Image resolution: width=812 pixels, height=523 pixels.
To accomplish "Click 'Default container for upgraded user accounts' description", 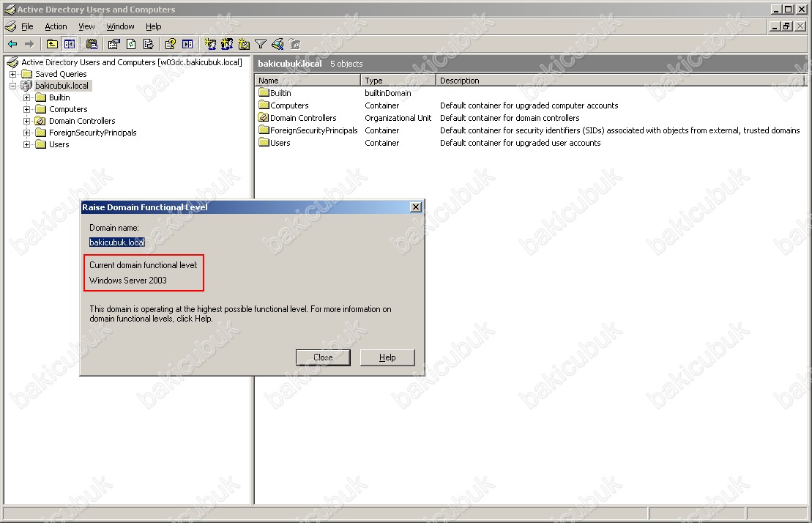I will 520,142.
